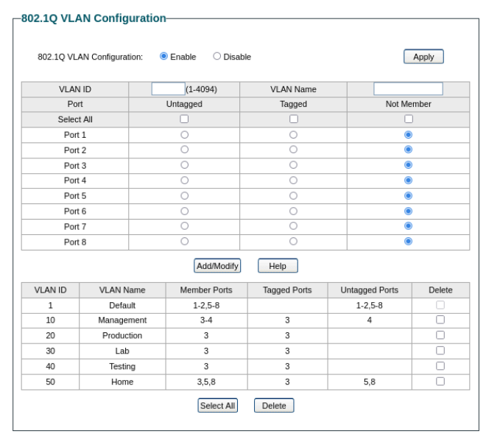Check Select All Untagged checkbox
This screenshot has width=500, height=448.
point(184,119)
